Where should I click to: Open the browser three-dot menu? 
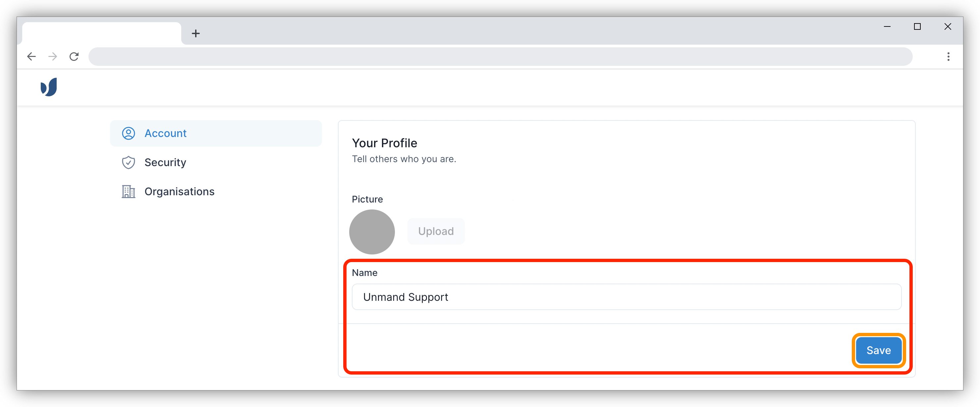[948, 57]
